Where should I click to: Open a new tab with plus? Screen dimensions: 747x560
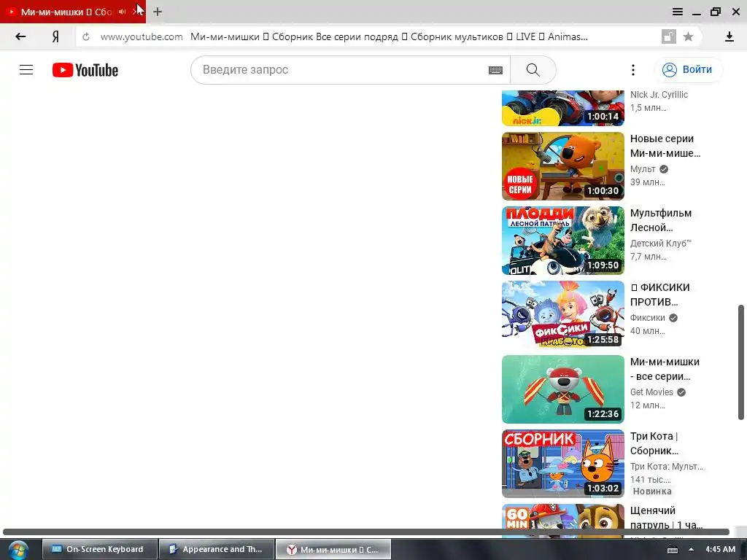[x=158, y=12]
